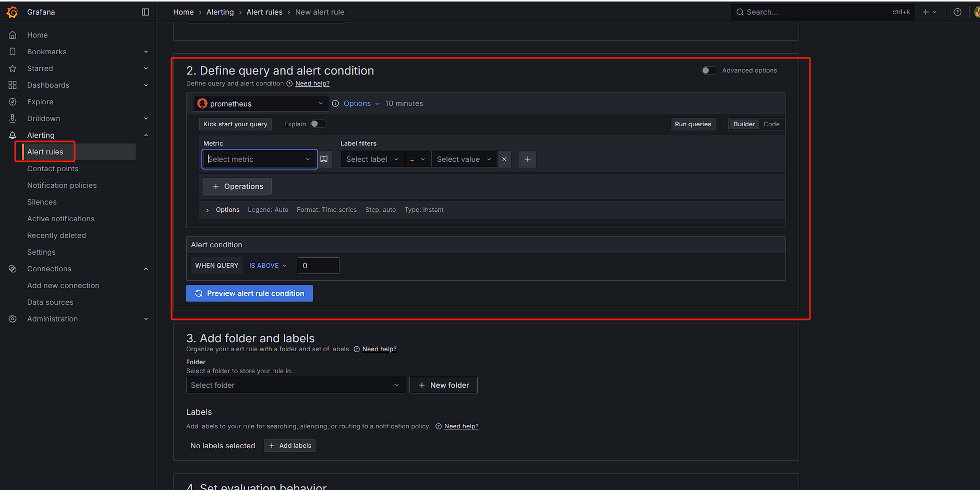Go to Notification policies menu item
The image size is (980, 490).
[62, 185]
